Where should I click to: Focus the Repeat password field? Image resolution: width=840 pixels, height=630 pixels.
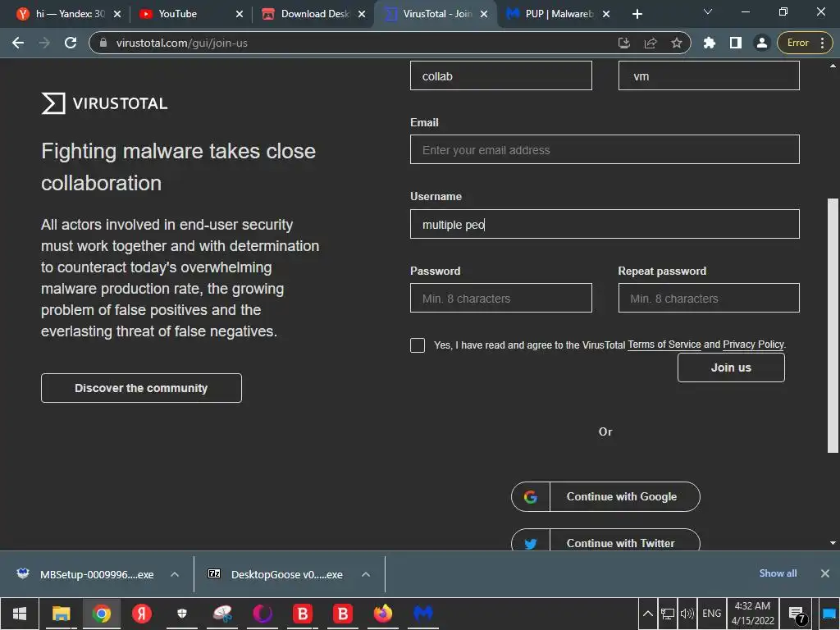pyautogui.click(x=709, y=298)
